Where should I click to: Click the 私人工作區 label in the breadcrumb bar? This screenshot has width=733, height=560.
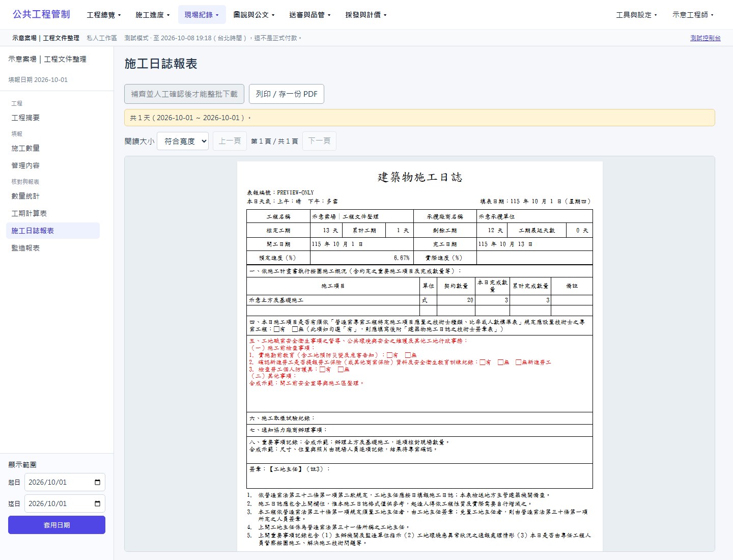102,38
